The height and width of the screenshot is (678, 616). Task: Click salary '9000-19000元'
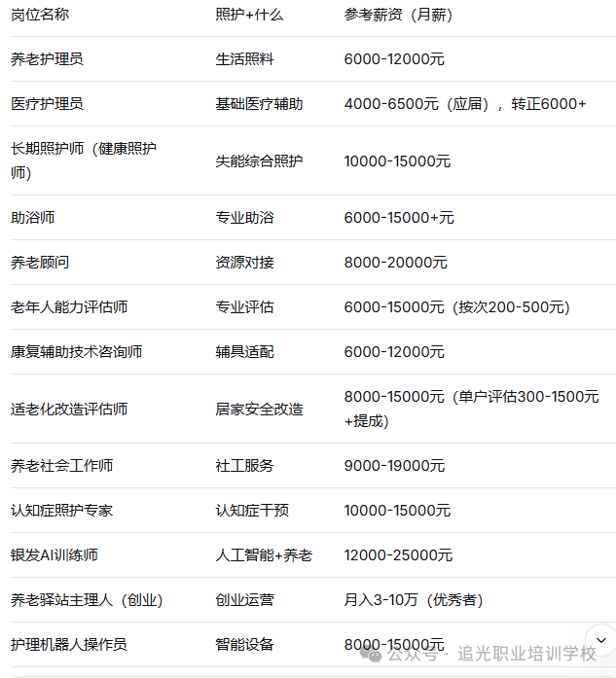(x=394, y=466)
